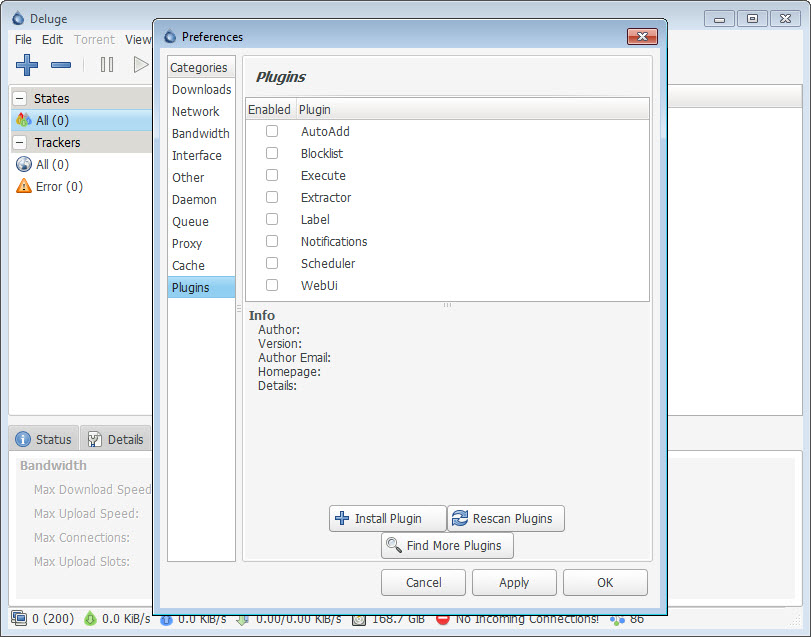The width and height of the screenshot is (811, 637).
Task: Select the WebUi plugin name
Action: click(x=319, y=285)
